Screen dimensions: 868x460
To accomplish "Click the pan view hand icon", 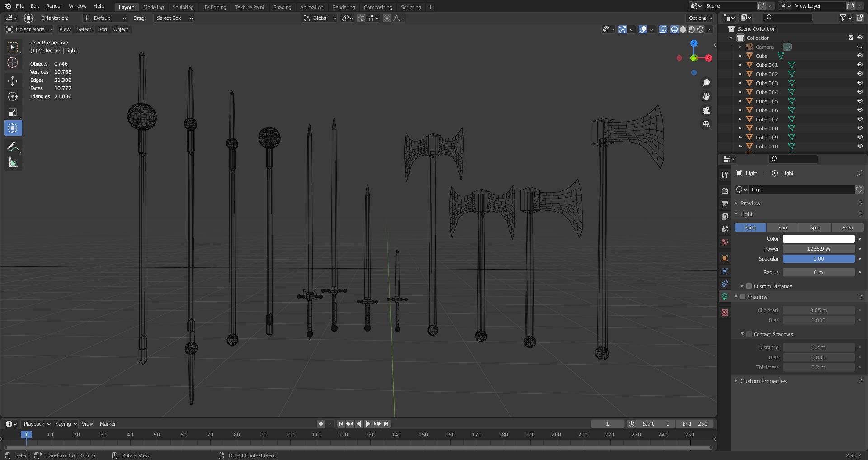I will click(706, 96).
